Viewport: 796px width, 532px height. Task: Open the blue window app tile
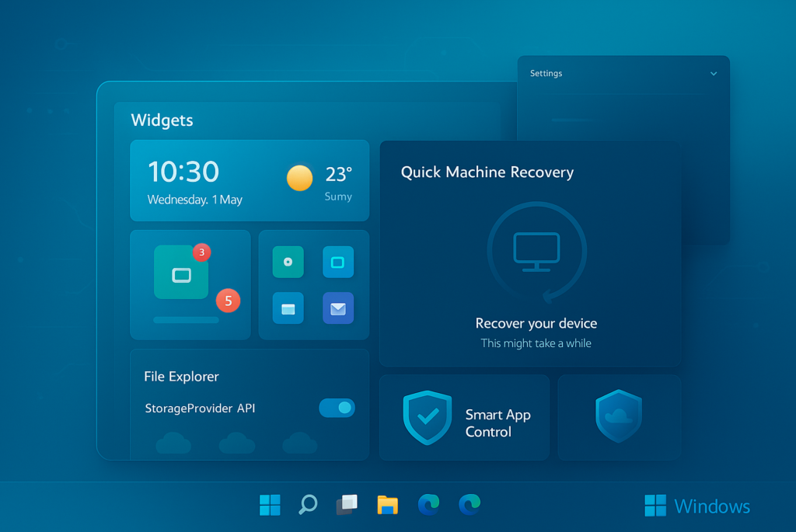288,308
